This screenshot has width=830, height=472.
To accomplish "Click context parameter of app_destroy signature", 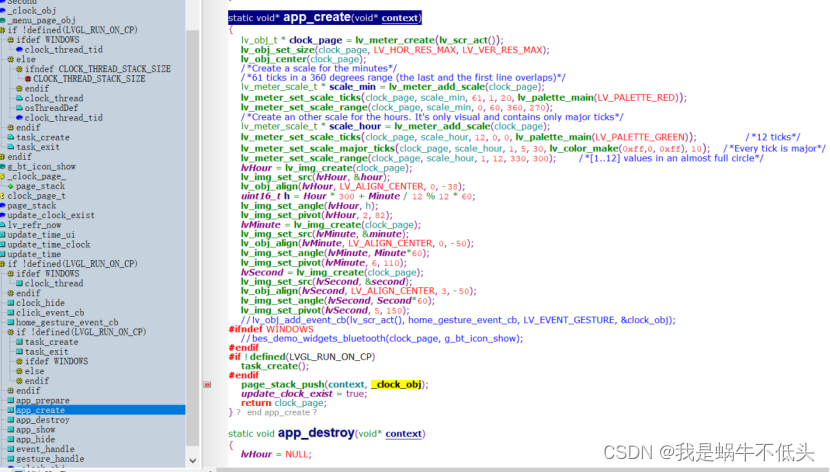I will click(404, 434).
